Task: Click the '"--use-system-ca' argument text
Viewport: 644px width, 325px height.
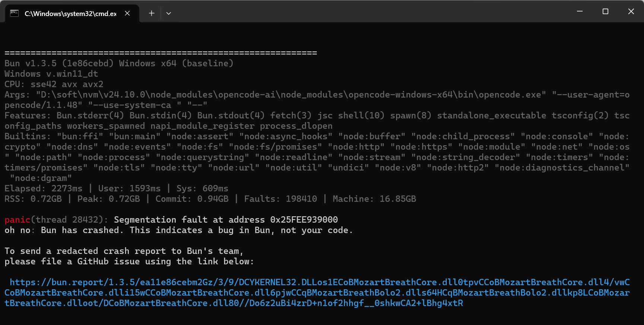Action: click(130, 105)
